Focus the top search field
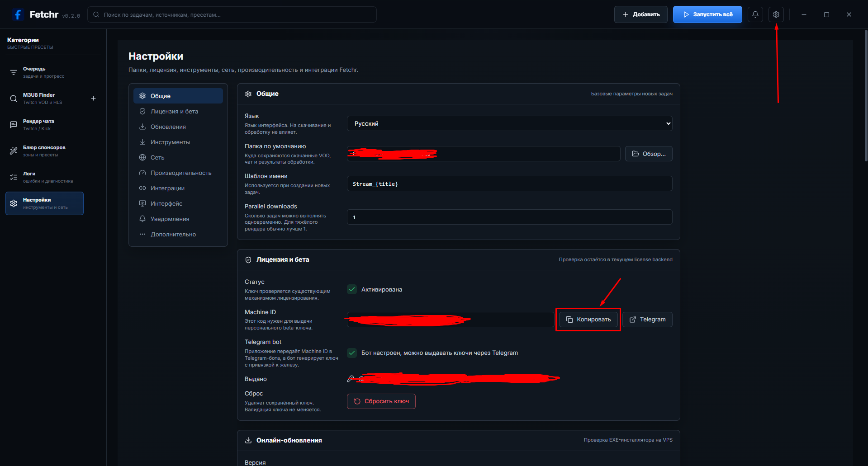The height and width of the screenshot is (466, 868). click(232, 14)
